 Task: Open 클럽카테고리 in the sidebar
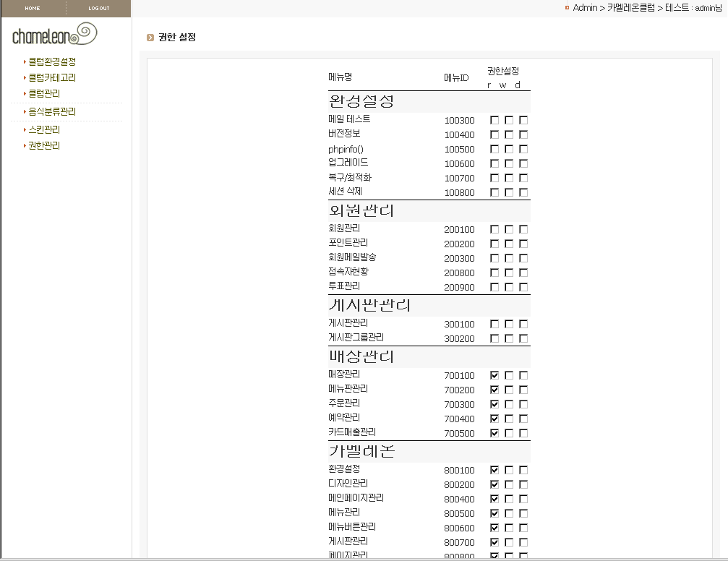tap(52, 77)
